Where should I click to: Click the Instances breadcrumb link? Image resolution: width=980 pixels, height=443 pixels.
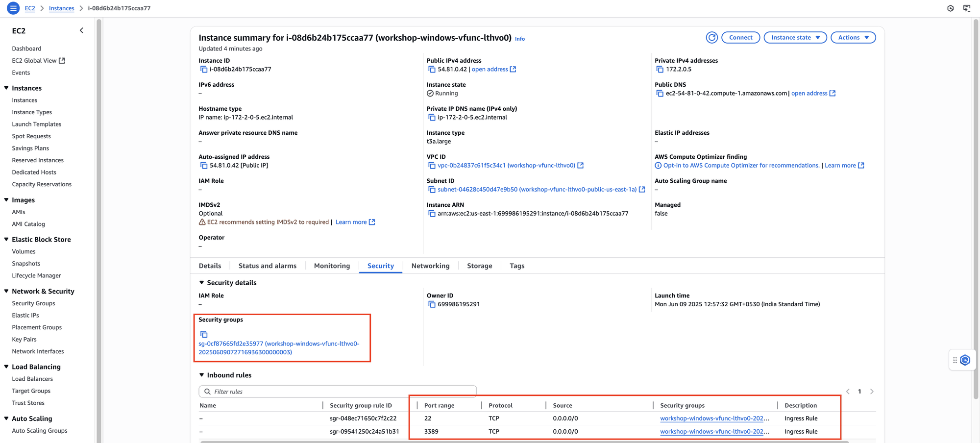tap(62, 8)
